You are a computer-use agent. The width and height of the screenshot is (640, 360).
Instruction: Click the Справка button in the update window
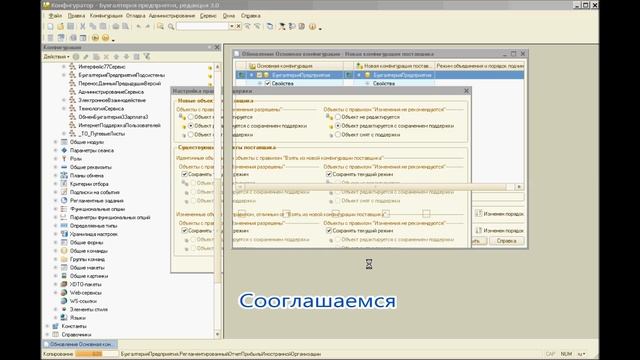tap(506, 241)
